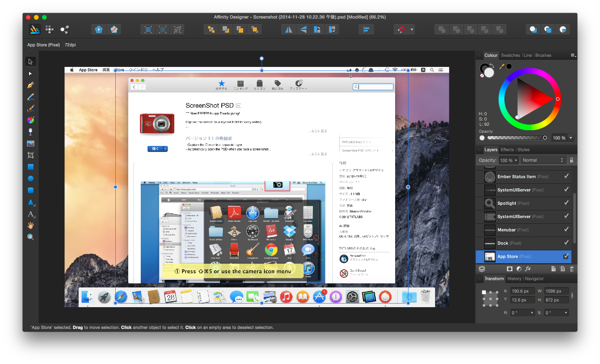Toggle the width-height aspect ratio link
The height and width of the screenshot is (364, 600).
(x=572, y=295)
